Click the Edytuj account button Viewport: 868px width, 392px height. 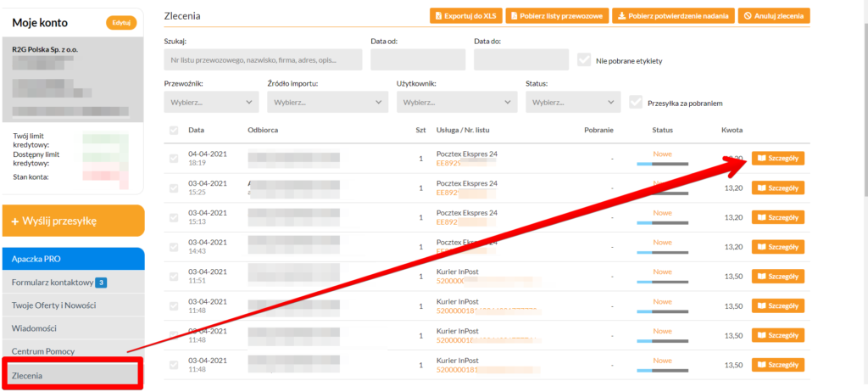coord(120,23)
